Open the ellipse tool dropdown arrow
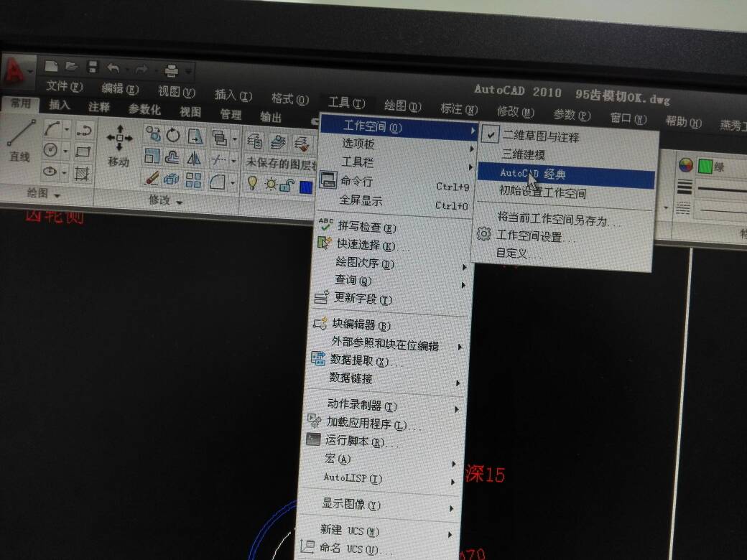Viewport: 747px width, 560px height. pyautogui.click(x=65, y=172)
